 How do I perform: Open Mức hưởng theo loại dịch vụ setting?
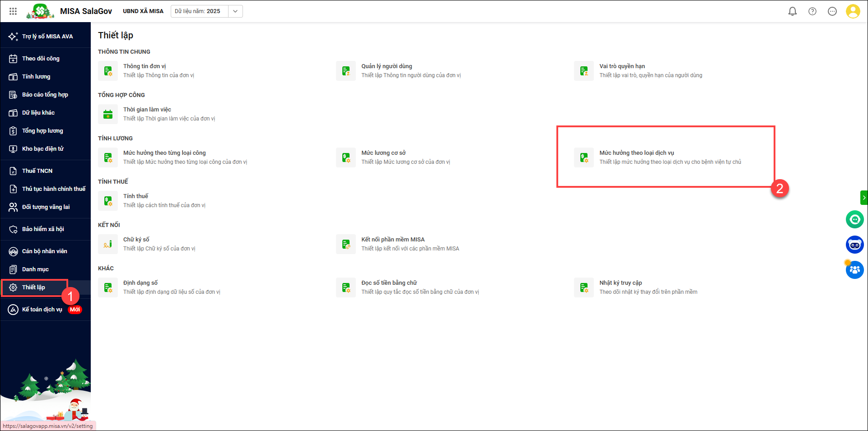point(636,153)
